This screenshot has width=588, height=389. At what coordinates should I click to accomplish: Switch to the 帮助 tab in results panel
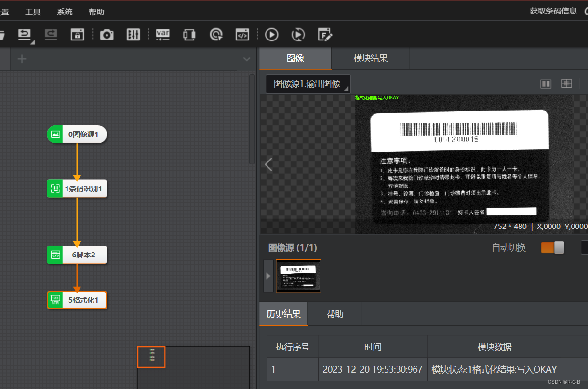click(x=335, y=314)
